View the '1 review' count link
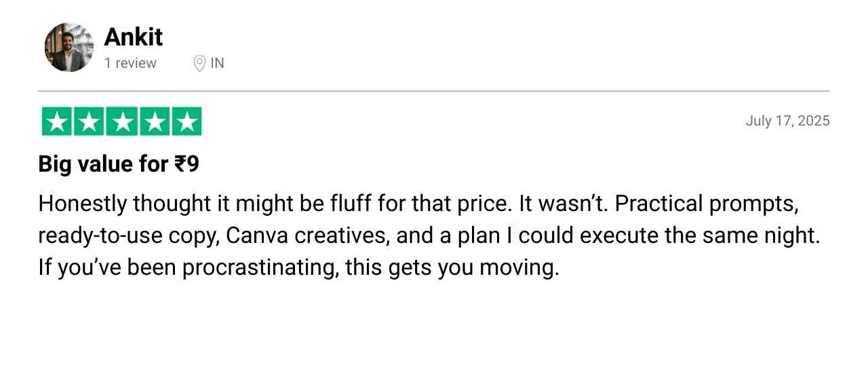This screenshot has width=868, height=380. pyautogui.click(x=130, y=63)
